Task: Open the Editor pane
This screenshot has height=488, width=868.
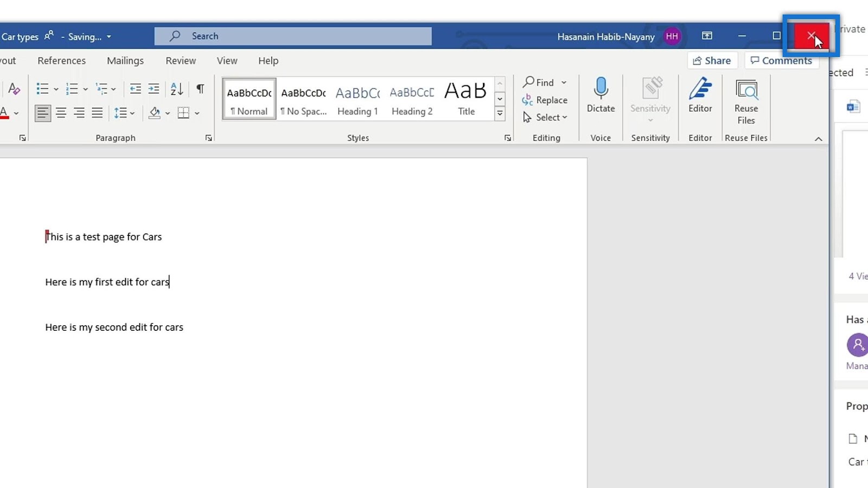Action: [x=700, y=95]
